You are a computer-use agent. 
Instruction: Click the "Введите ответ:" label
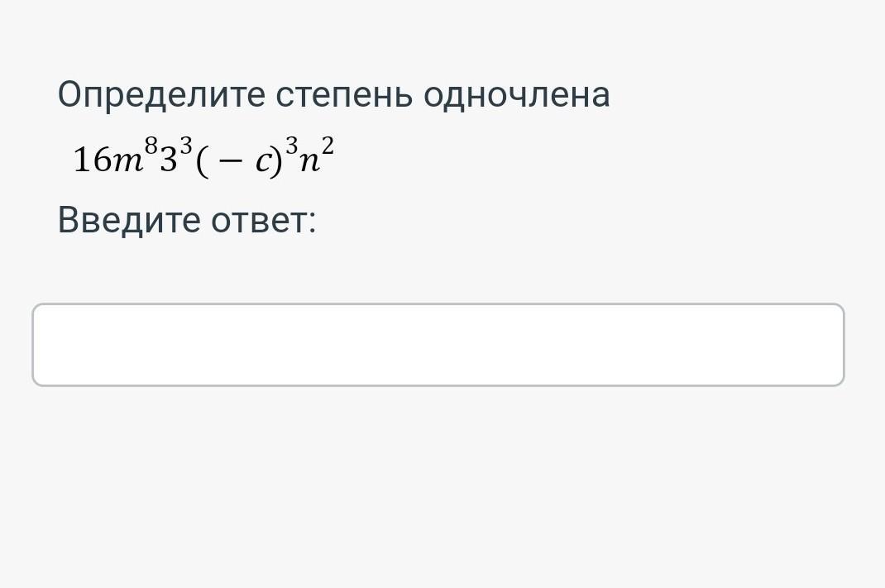(187, 221)
